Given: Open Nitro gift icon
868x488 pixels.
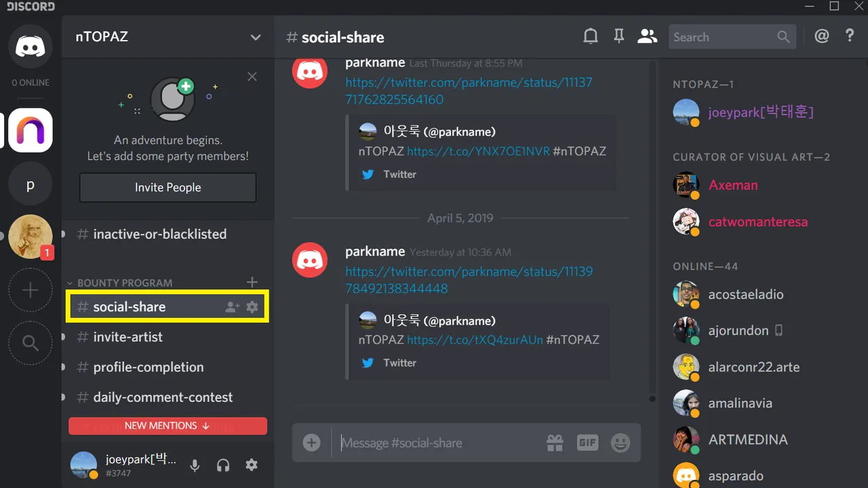Looking at the screenshot, I should pos(555,443).
